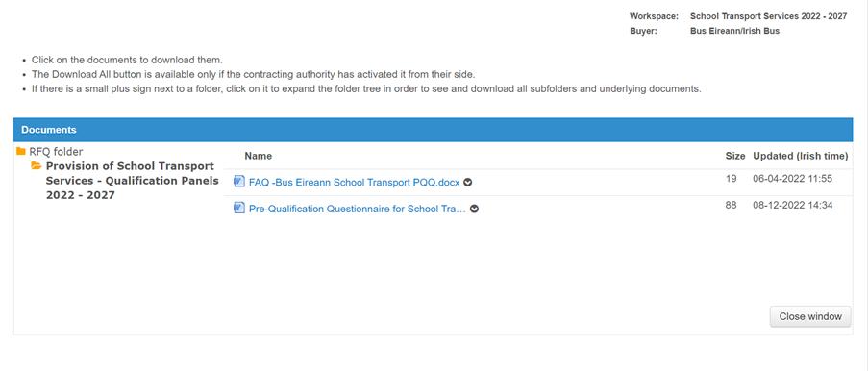Viewport: 868px width, 371px height.
Task: Click the School Transport Services 2022 - 2027 workspace name
Action: pyautogui.click(x=768, y=16)
